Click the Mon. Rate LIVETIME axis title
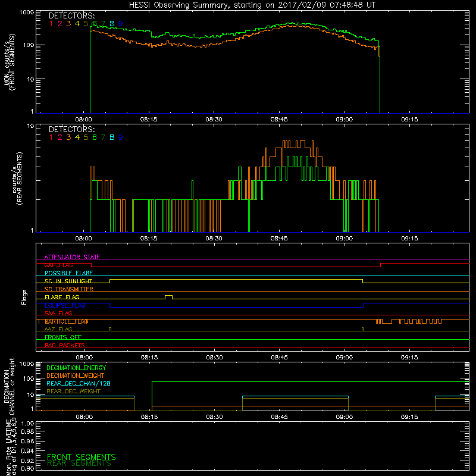476x476 pixels. coord(11,447)
